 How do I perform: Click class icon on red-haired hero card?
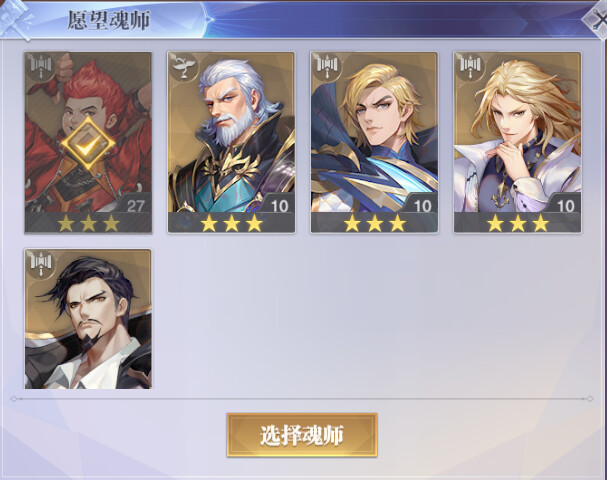[x=41, y=67]
